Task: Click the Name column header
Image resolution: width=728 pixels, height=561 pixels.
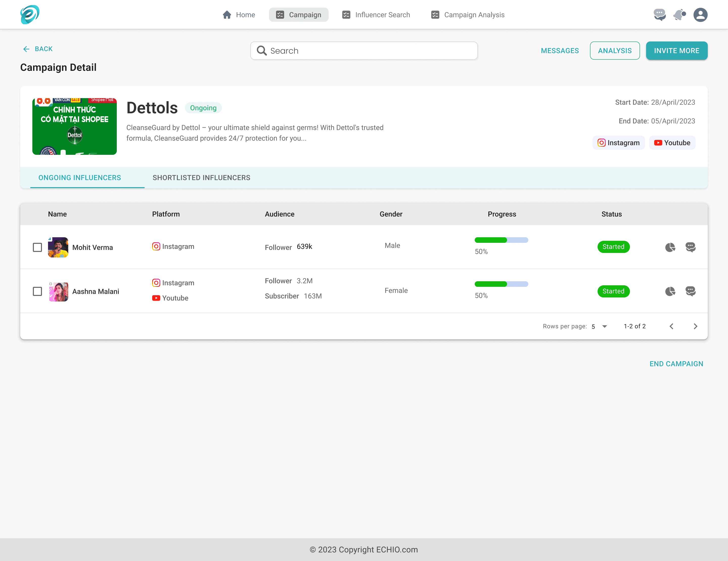Action: (x=57, y=214)
